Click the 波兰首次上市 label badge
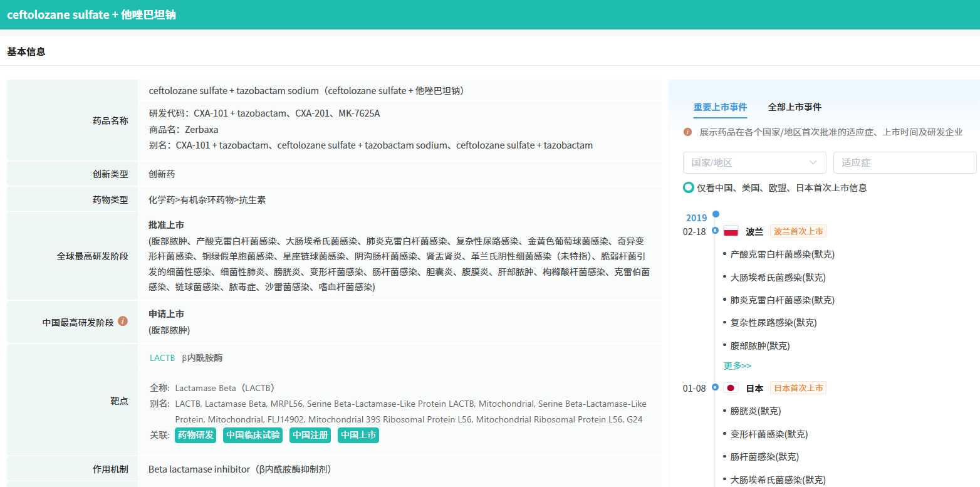The height and width of the screenshot is (487, 980). [798, 231]
